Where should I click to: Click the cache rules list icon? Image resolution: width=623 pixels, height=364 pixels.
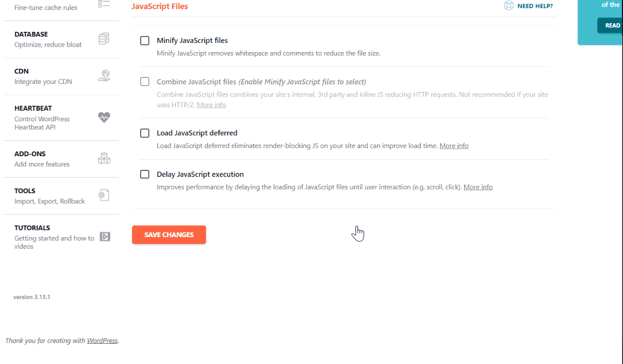pyautogui.click(x=104, y=4)
